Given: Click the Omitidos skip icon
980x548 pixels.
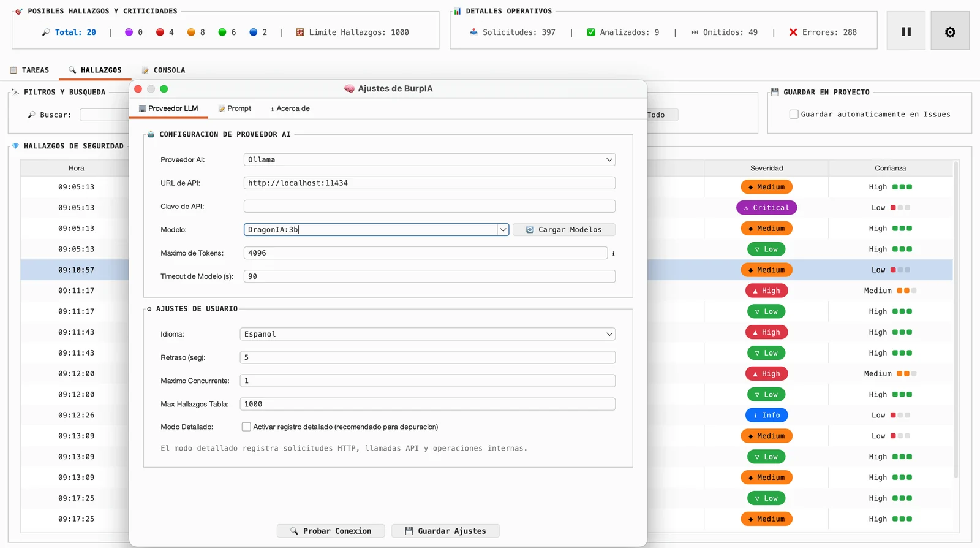Looking at the screenshot, I should tap(695, 32).
